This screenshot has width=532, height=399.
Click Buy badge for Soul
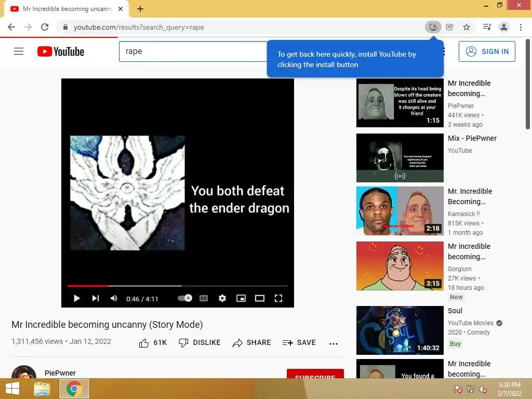pos(455,344)
